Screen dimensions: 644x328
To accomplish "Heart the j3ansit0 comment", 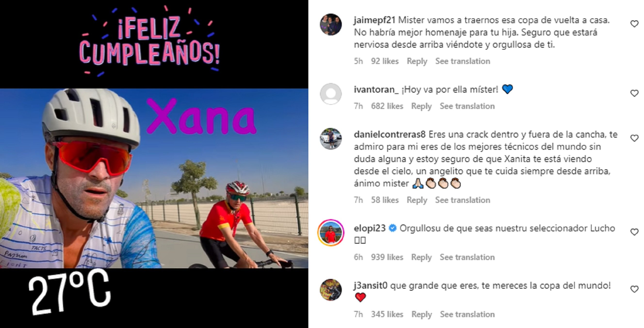I will click(634, 289).
